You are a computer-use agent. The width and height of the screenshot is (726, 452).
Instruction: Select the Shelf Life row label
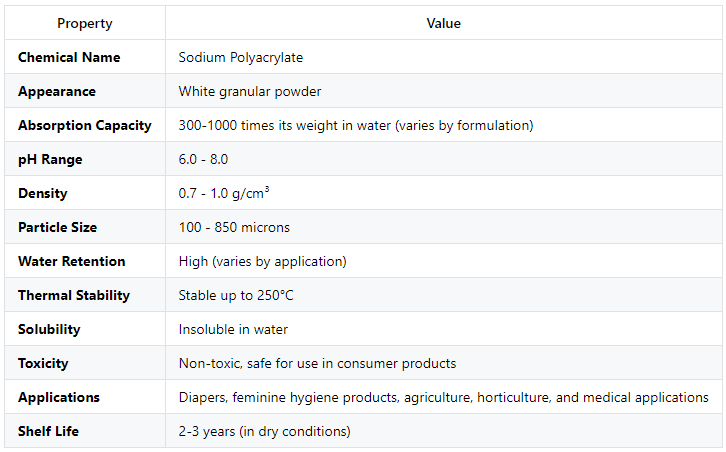(48, 431)
